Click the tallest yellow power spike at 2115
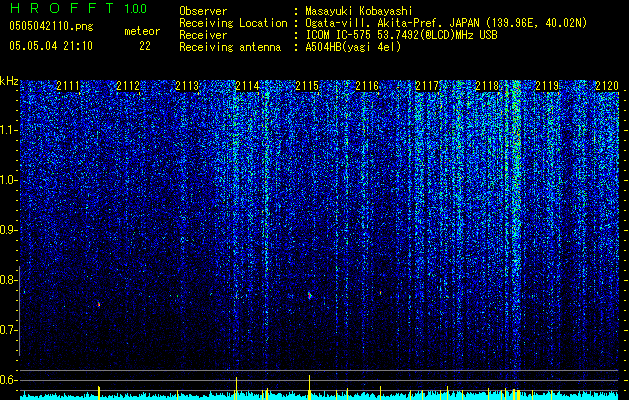Screen dimensions: 629x400 click(x=309, y=387)
